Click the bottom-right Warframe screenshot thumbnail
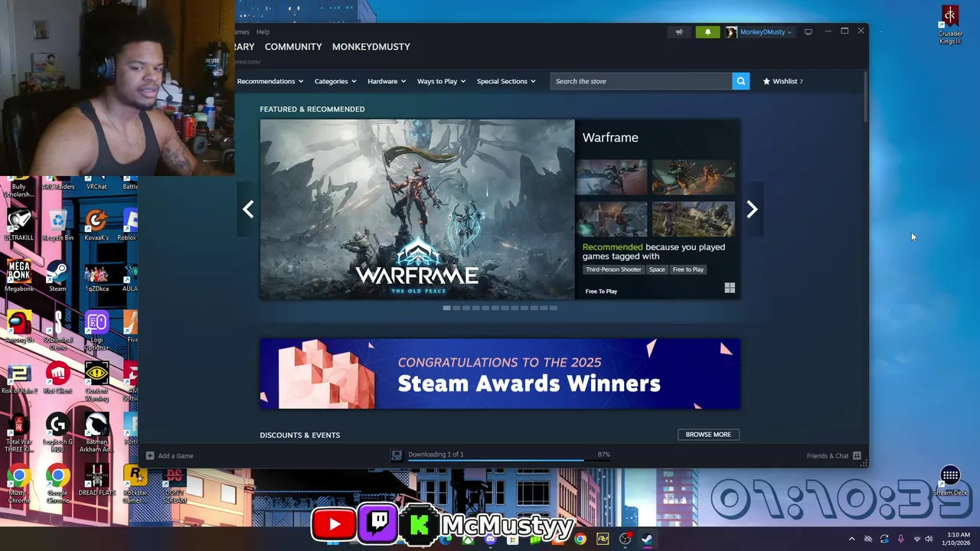Image resolution: width=980 pixels, height=551 pixels. pyautogui.click(x=694, y=220)
